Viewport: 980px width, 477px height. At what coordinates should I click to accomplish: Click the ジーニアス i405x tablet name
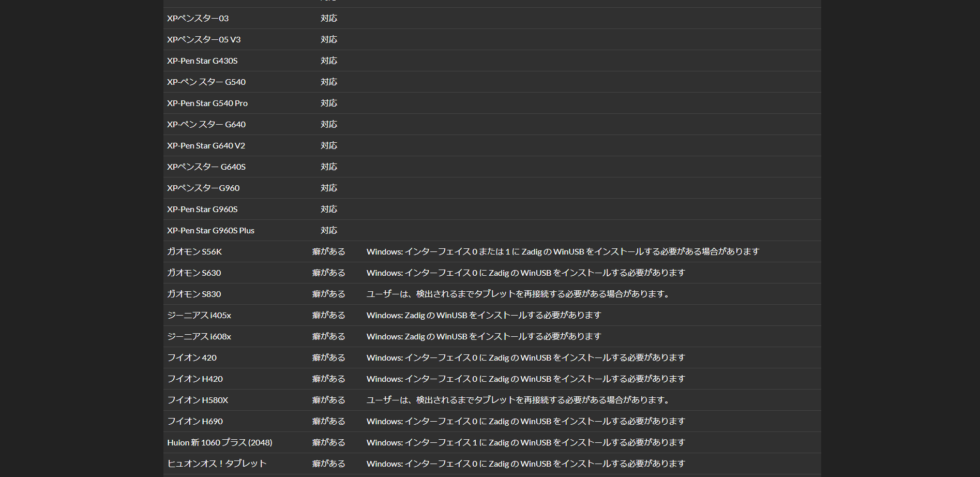pos(199,315)
